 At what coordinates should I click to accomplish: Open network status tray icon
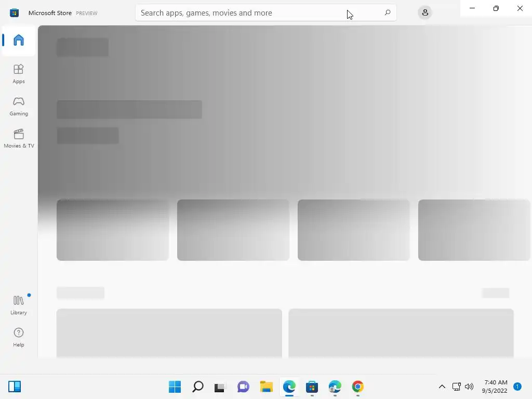(456, 387)
